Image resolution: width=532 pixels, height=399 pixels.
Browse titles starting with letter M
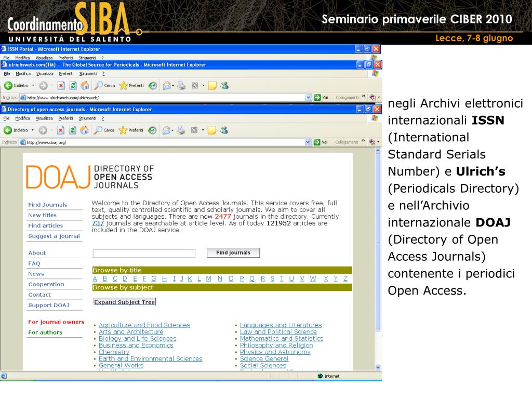(208, 278)
